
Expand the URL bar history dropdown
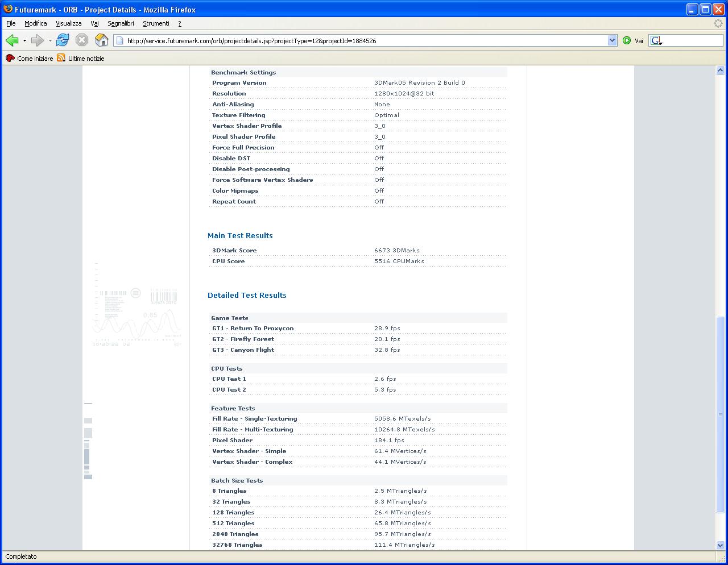(613, 40)
